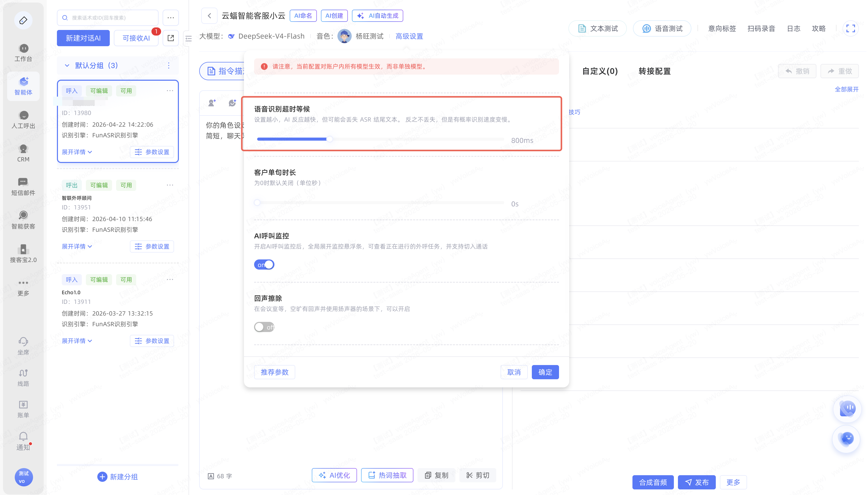Expand 展开详情 for Echo1.0

tap(76, 341)
